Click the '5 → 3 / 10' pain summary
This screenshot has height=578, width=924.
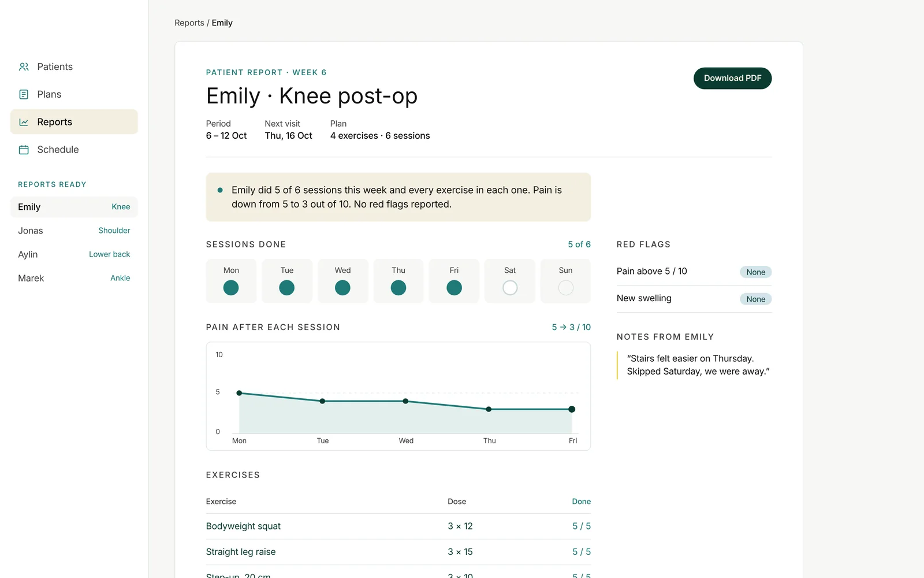coord(571,327)
